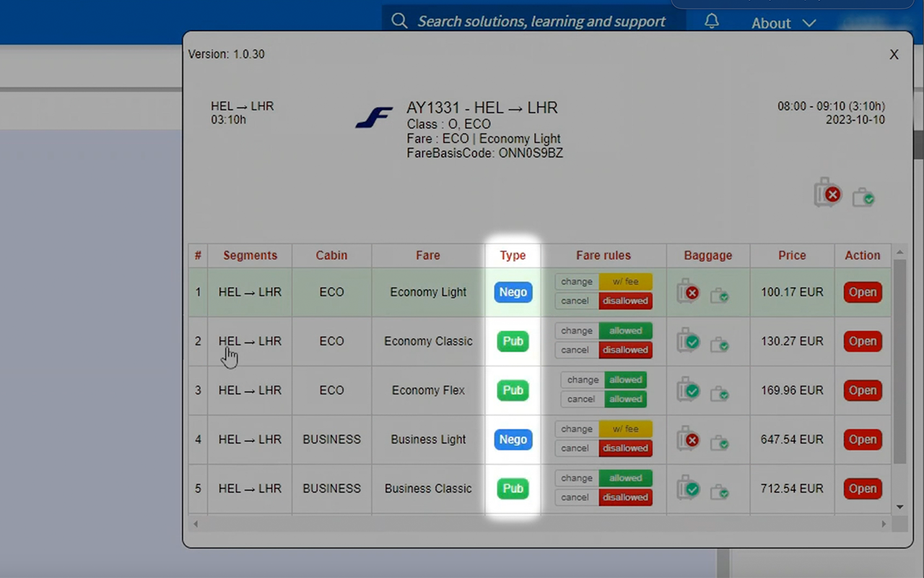Viewport: 924px width, 578px height.
Task: Click the yellow 'w/ fee' change indicator for Economy Light
Action: (x=625, y=281)
